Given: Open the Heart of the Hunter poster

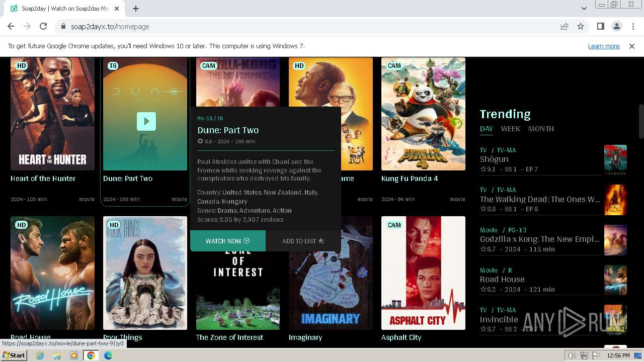Looking at the screenshot, I should (x=52, y=114).
